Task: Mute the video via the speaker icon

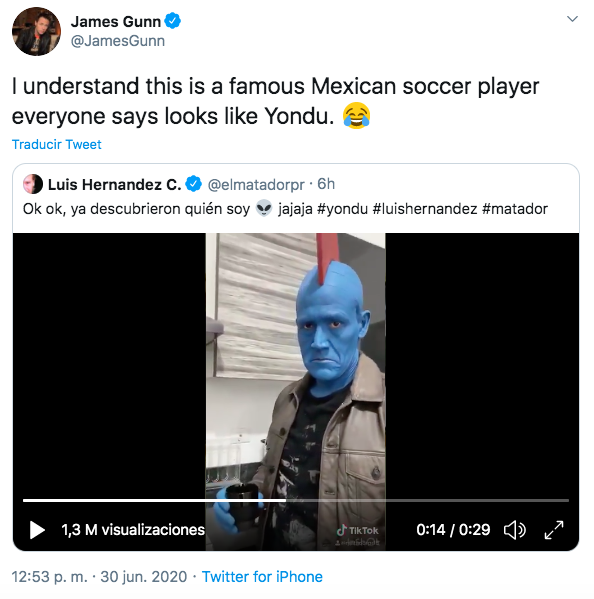Action: [515, 530]
